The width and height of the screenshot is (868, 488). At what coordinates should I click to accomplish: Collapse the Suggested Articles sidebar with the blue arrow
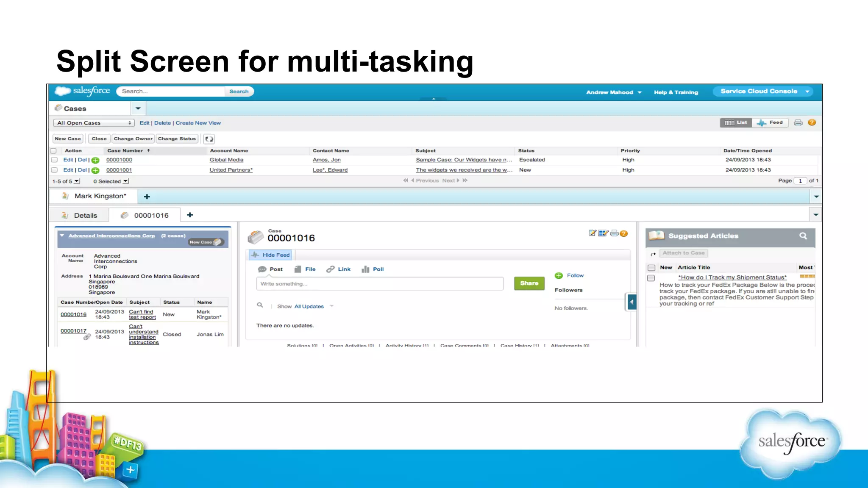632,302
